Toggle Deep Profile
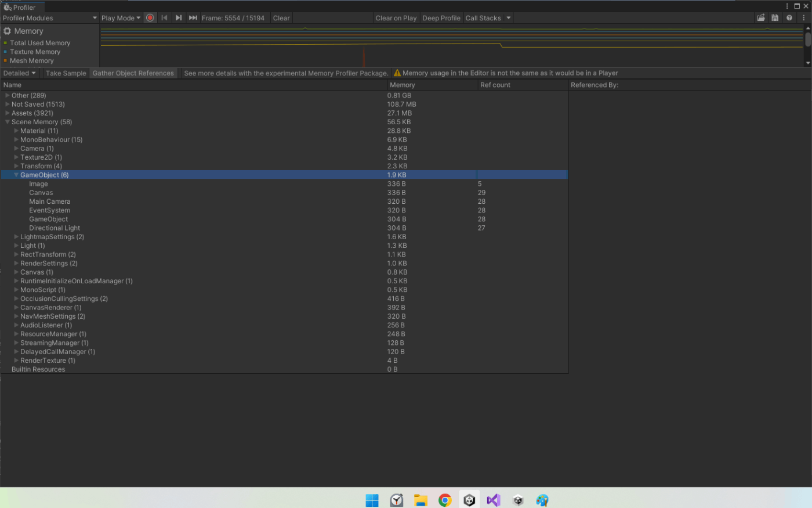This screenshot has height=508, width=812. point(441,18)
